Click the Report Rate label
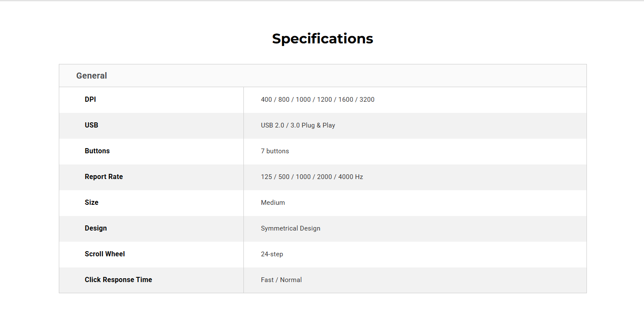Image resolution: width=644 pixels, height=322 pixels. point(104,176)
